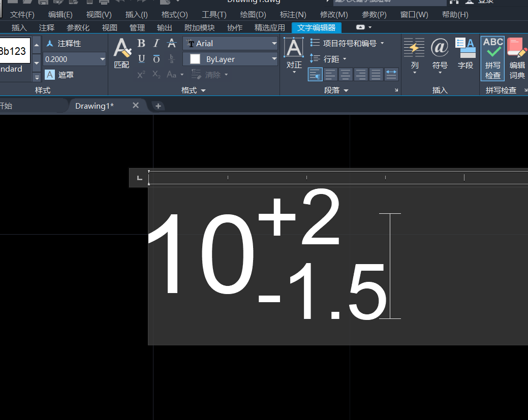528x420 pixels.
Task: Click the Columns (列) icon
Action: click(415, 53)
